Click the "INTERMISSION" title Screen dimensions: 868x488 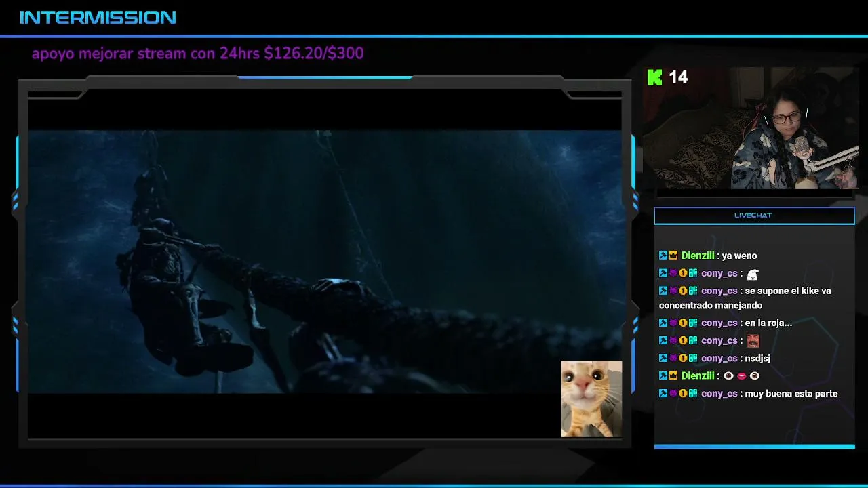(98, 18)
